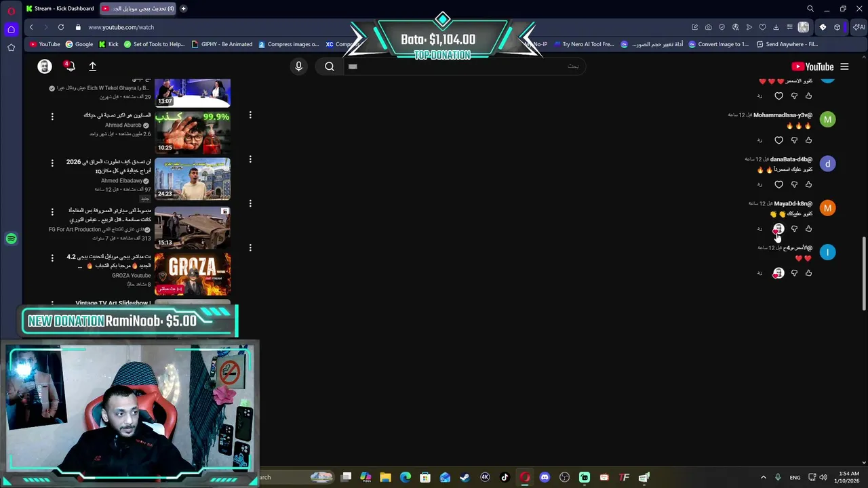868x488 pixels.
Task: Open options menu for GROZA Youtube live video
Action: coord(52,258)
